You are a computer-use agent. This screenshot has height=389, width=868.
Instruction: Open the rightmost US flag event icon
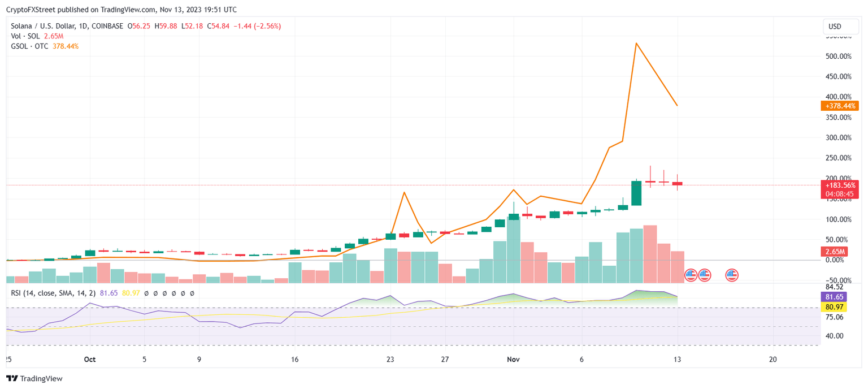click(x=732, y=275)
